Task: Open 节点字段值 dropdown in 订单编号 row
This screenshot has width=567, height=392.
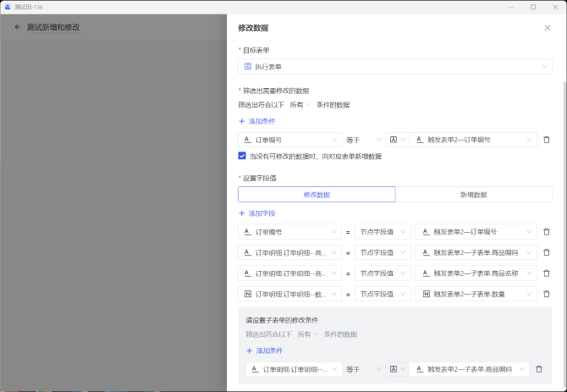Action: 383,231
